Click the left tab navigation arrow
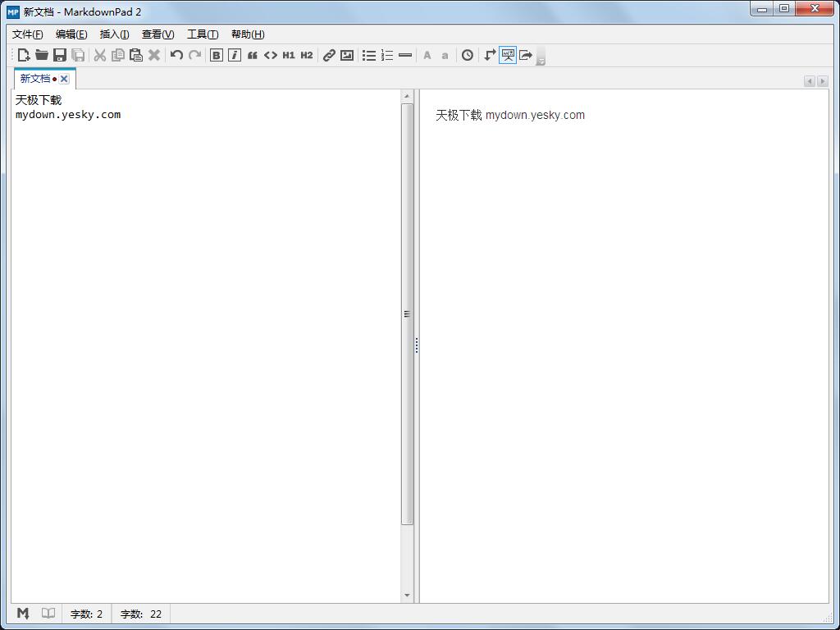Image resolution: width=840 pixels, height=630 pixels. click(x=809, y=80)
